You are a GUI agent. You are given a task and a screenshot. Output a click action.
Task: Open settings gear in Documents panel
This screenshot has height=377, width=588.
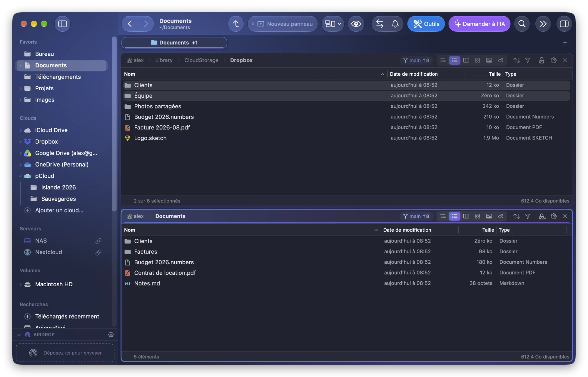(554, 216)
